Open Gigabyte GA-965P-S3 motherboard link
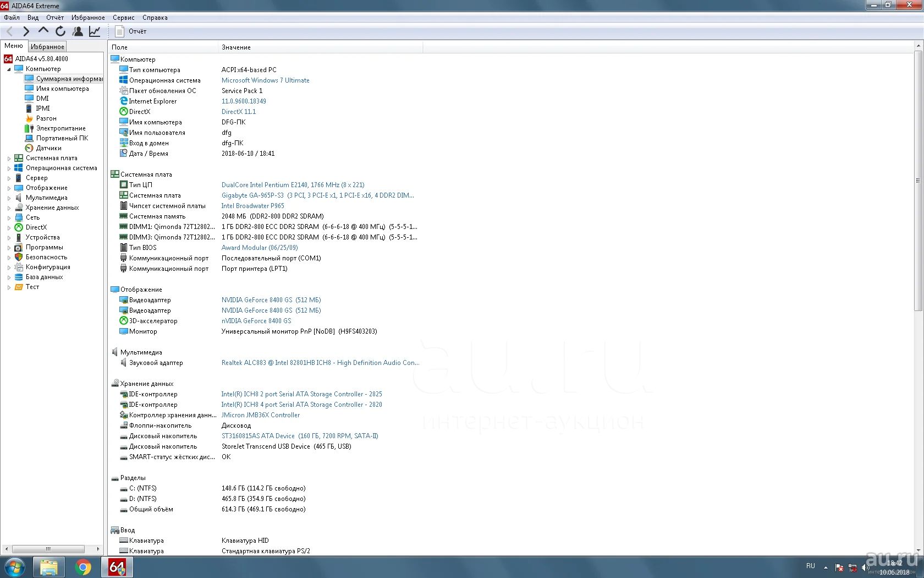The image size is (924, 578). (317, 195)
